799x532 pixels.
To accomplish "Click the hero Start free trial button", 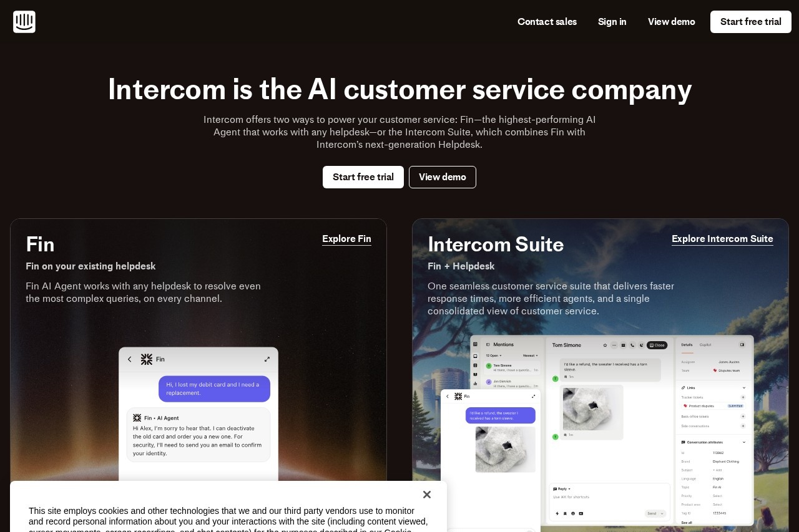I will (x=363, y=177).
